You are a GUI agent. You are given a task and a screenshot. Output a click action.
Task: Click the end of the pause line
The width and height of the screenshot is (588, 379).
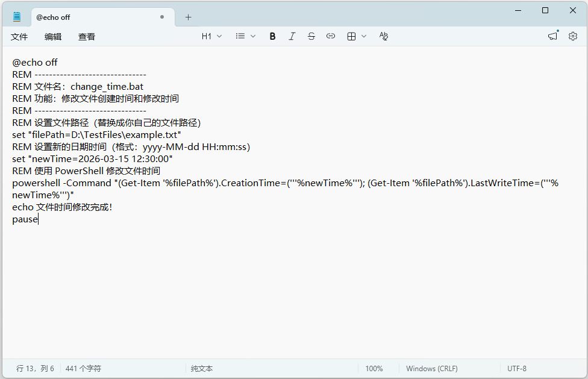pyautogui.click(x=39, y=219)
